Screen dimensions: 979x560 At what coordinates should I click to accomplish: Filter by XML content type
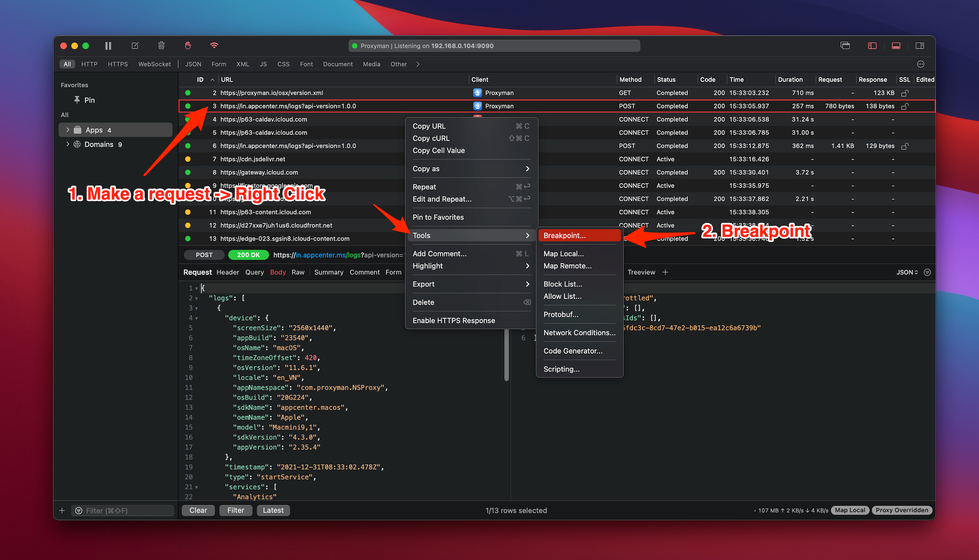pyautogui.click(x=243, y=64)
